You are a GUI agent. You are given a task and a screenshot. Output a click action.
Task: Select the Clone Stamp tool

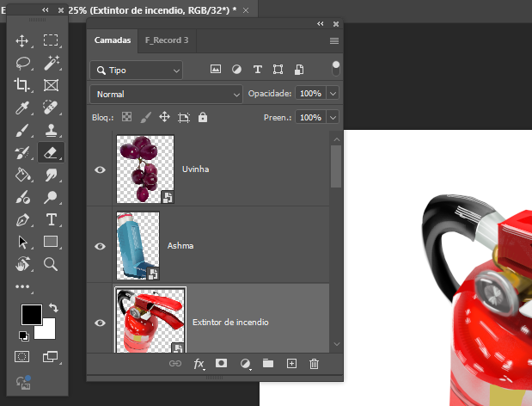51,130
